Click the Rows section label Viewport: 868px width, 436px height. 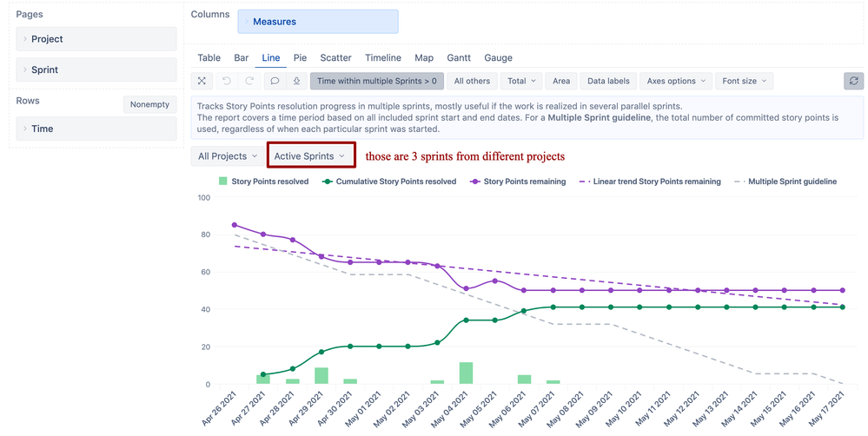click(28, 101)
